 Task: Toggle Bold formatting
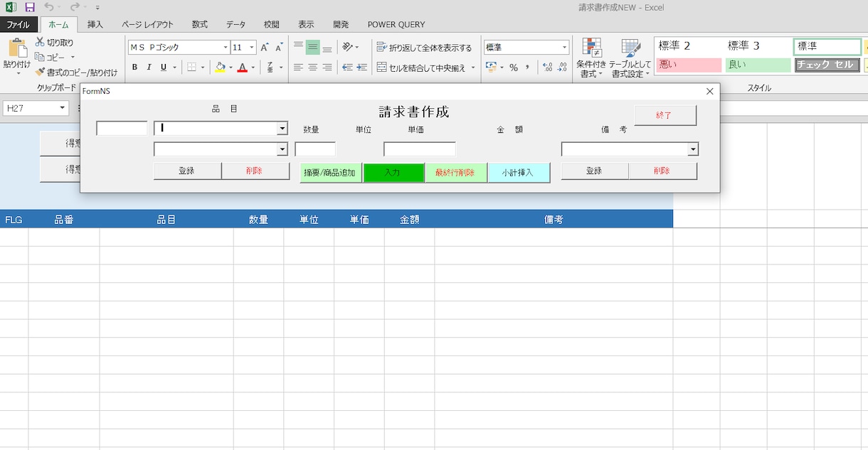(x=134, y=68)
